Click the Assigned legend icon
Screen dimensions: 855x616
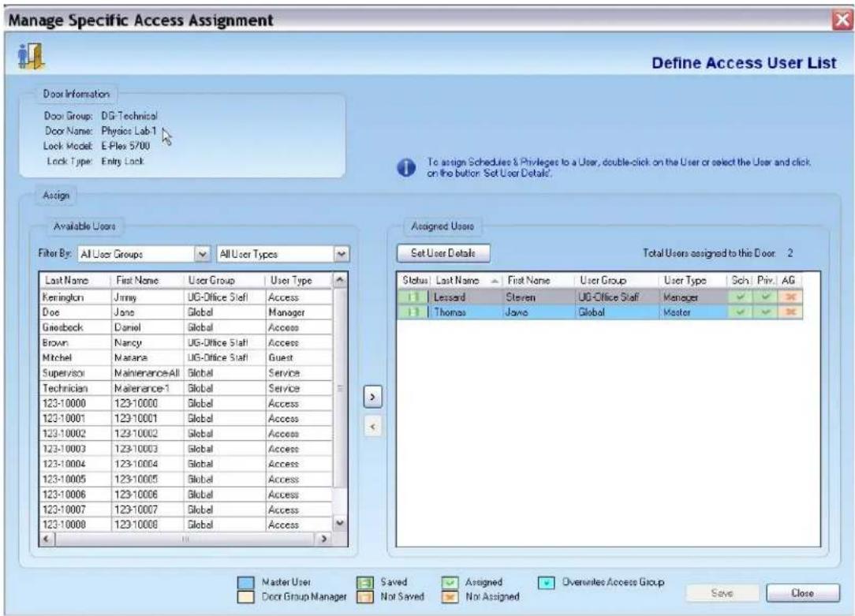click(x=450, y=582)
